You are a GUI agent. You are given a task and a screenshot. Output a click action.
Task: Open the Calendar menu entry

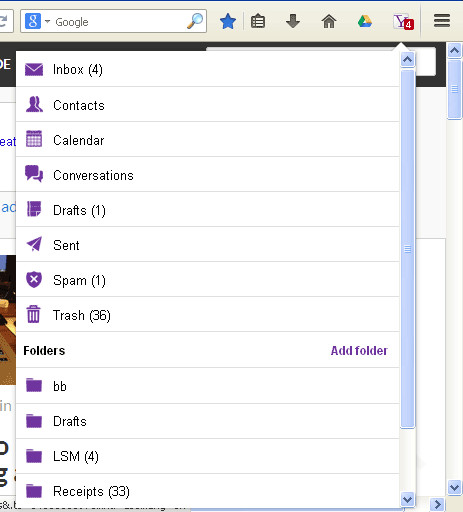click(x=208, y=139)
